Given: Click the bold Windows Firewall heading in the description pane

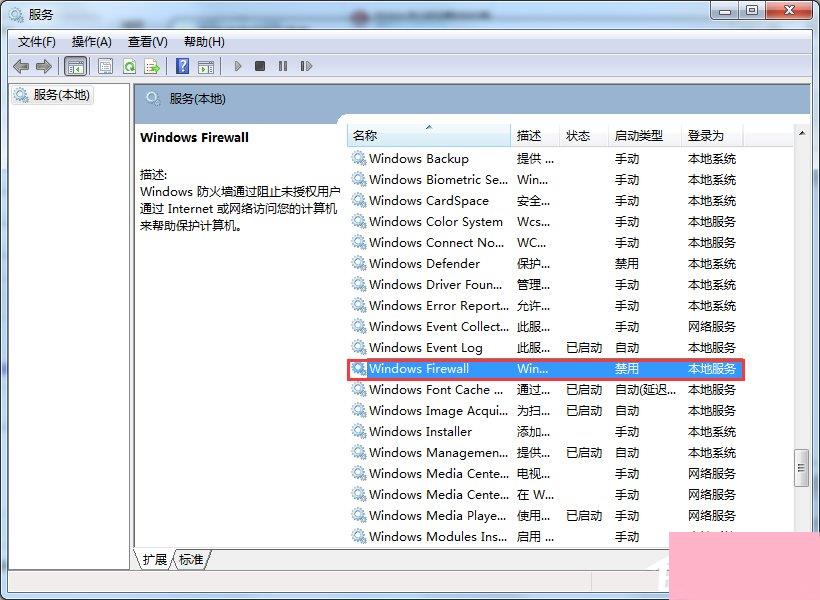Looking at the screenshot, I should [195, 137].
